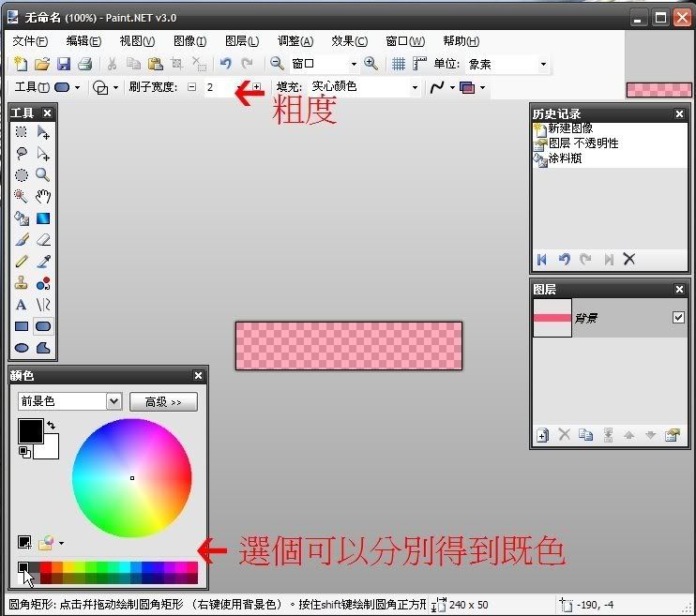Select the Ellipse Select tool
Viewport: 696px width, 616px height.
pyautogui.click(x=22, y=174)
